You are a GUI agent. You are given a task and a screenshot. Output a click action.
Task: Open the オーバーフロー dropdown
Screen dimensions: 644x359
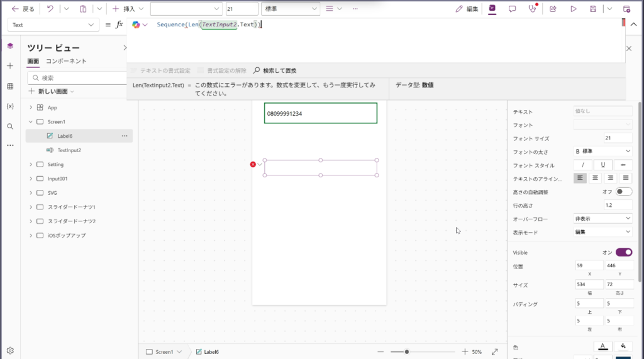tap(602, 218)
